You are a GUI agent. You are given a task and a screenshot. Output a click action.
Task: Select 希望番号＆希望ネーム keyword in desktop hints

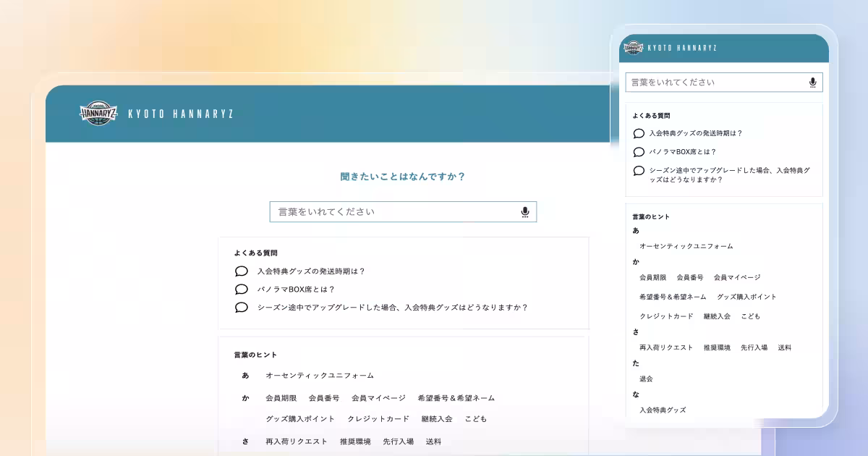(456, 398)
